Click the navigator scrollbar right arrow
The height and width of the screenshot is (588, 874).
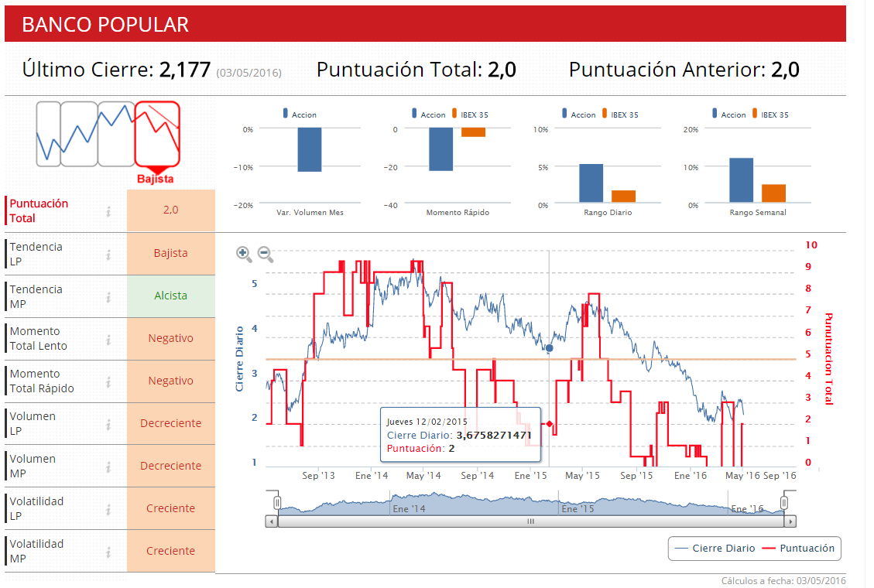(790, 521)
